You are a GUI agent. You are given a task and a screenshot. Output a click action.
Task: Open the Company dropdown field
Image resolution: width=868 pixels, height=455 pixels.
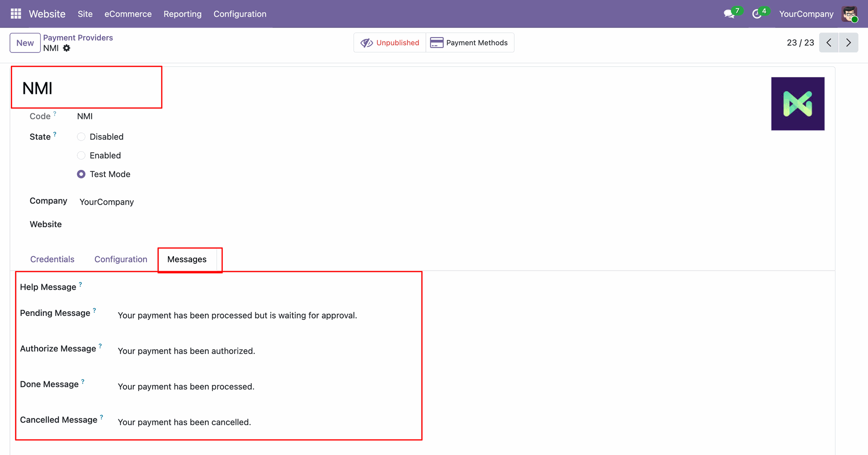pos(107,202)
